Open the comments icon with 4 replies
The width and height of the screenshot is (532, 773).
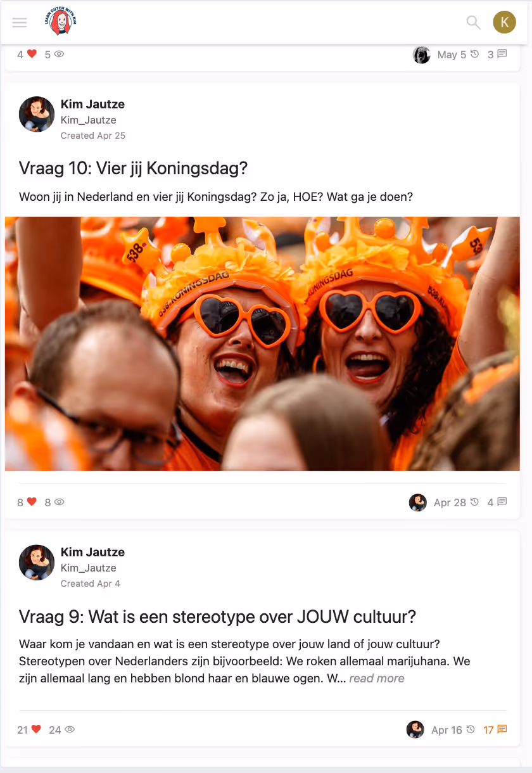(x=502, y=502)
